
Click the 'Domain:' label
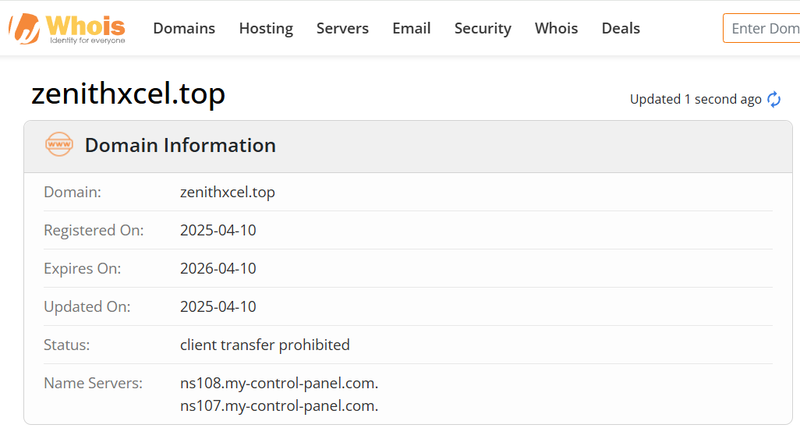pos(72,192)
